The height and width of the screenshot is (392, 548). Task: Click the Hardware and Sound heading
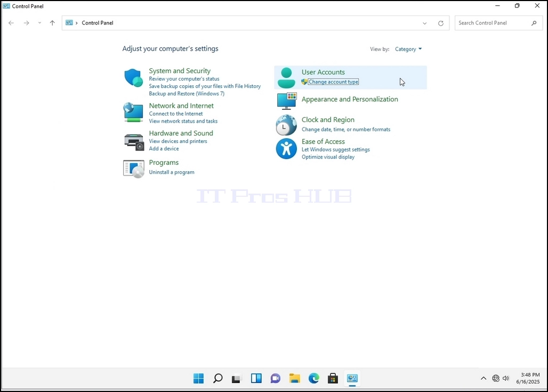click(x=181, y=133)
